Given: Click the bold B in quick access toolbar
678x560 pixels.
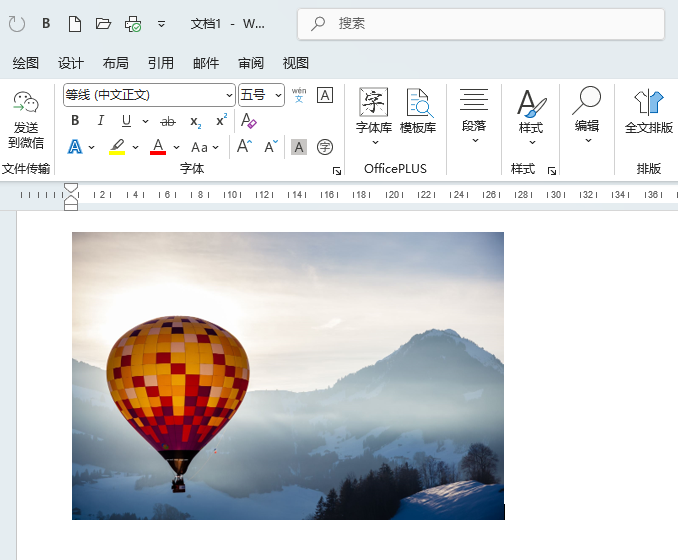Looking at the screenshot, I should point(46,23).
